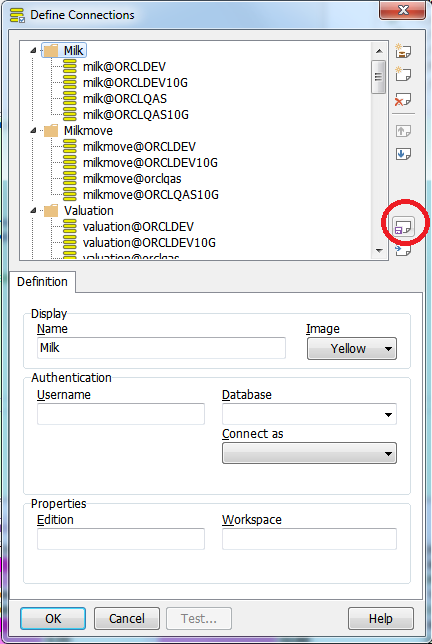This screenshot has width=432, height=644.
Task: Collapse the Valuation folder node
Action: pyautogui.click(x=33, y=211)
